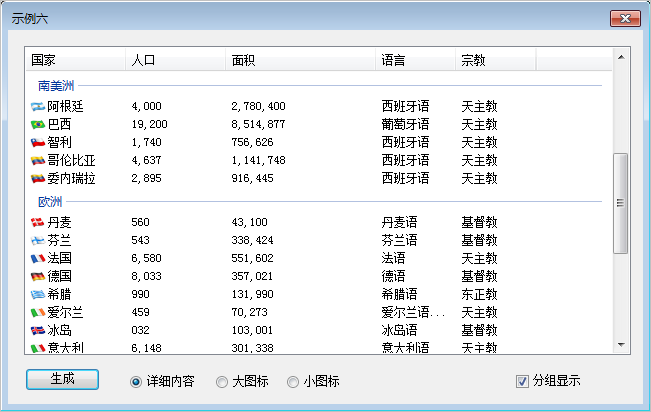Click the Denmark flag icon beside 丹麦
Image resolution: width=651 pixels, height=412 pixels.
38,222
